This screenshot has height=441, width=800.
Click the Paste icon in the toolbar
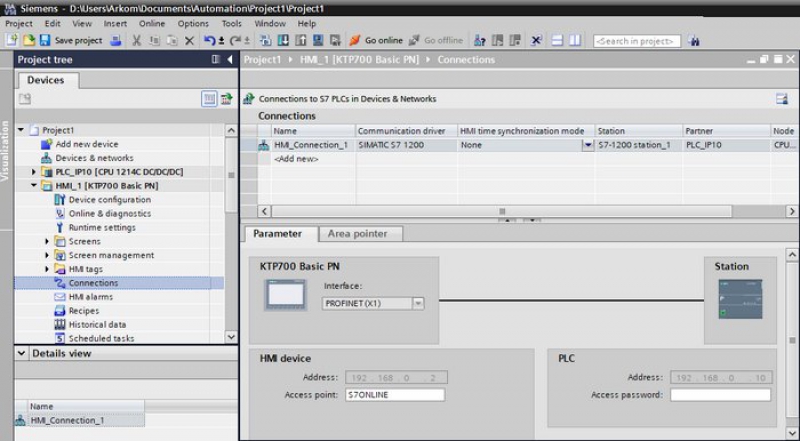pos(172,40)
